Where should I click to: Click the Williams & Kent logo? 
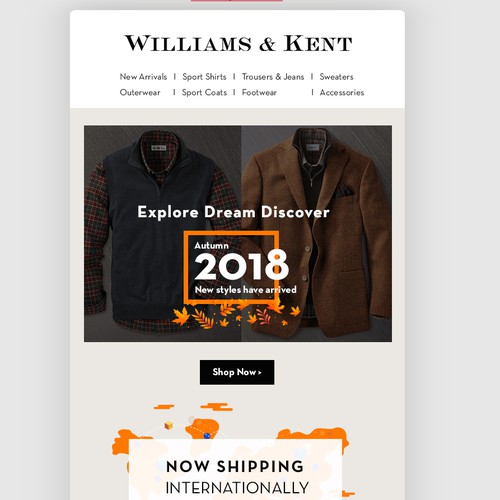(x=238, y=43)
